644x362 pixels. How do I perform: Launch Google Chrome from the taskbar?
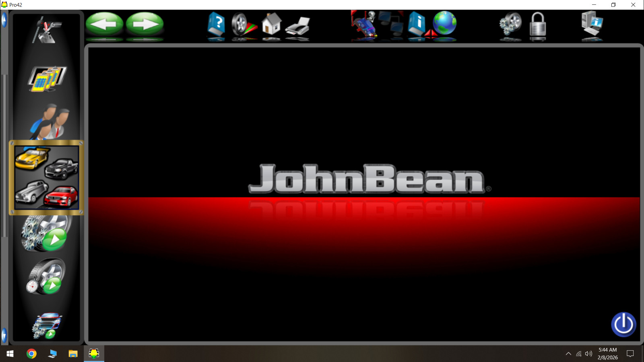click(x=31, y=354)
